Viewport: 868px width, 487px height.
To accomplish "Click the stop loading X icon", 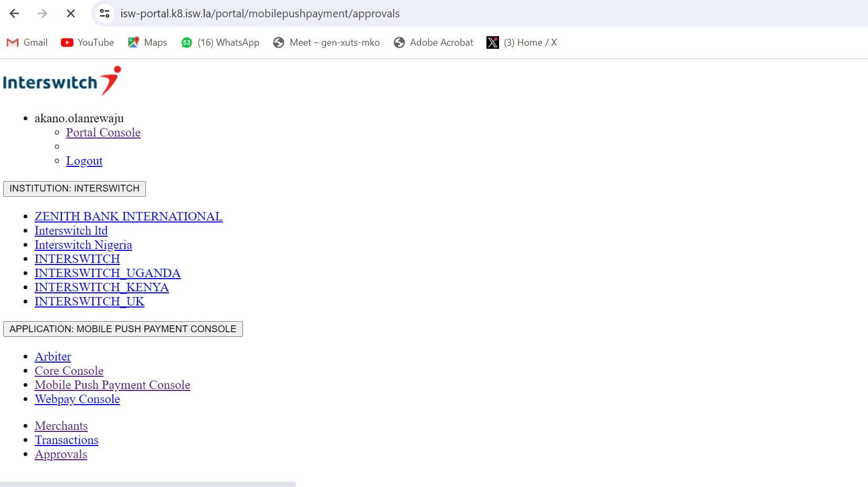I will click(x=71, y=14).
